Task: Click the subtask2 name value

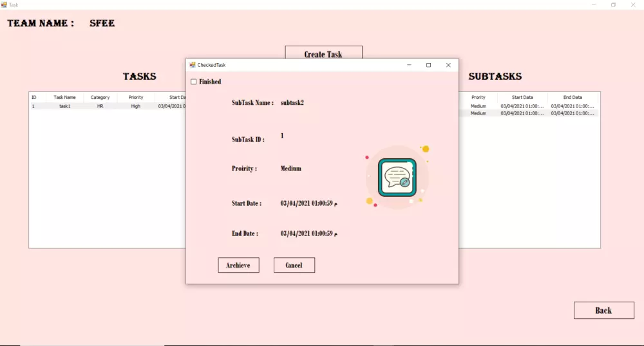Action: pyautogui.click(x=292, y=103)
